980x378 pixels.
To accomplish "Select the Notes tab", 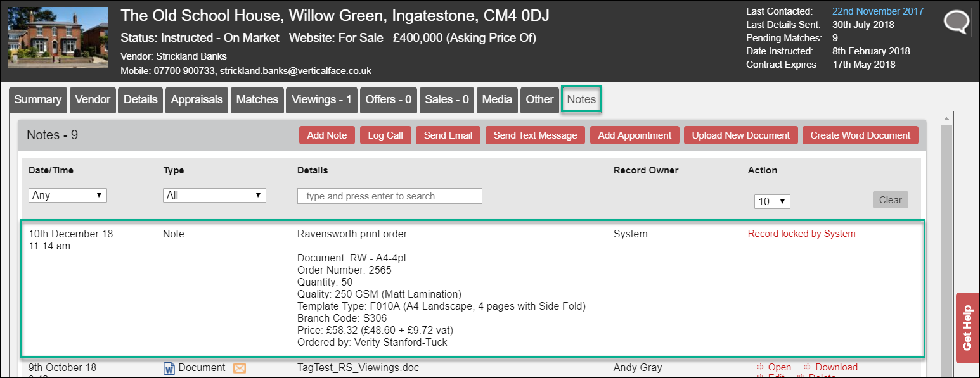I will (x=581, y=99).
